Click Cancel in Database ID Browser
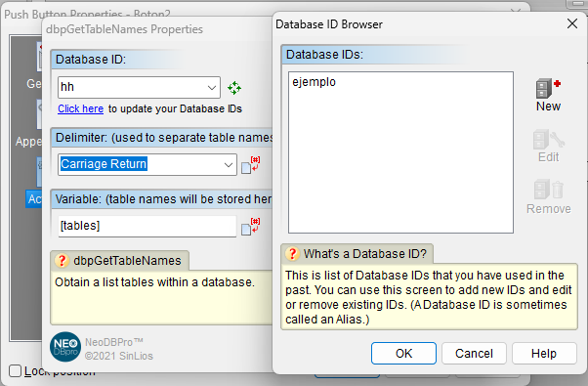This screenshot has height=386, width=588. click(474, 354)
